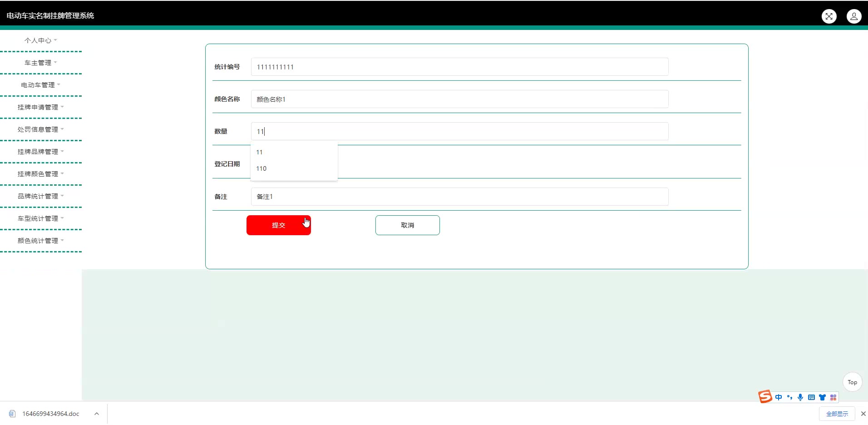Toggle the Chinese input mode 中 icon
This screenshot has height=425, width=868.
click(x=779, y=397)
